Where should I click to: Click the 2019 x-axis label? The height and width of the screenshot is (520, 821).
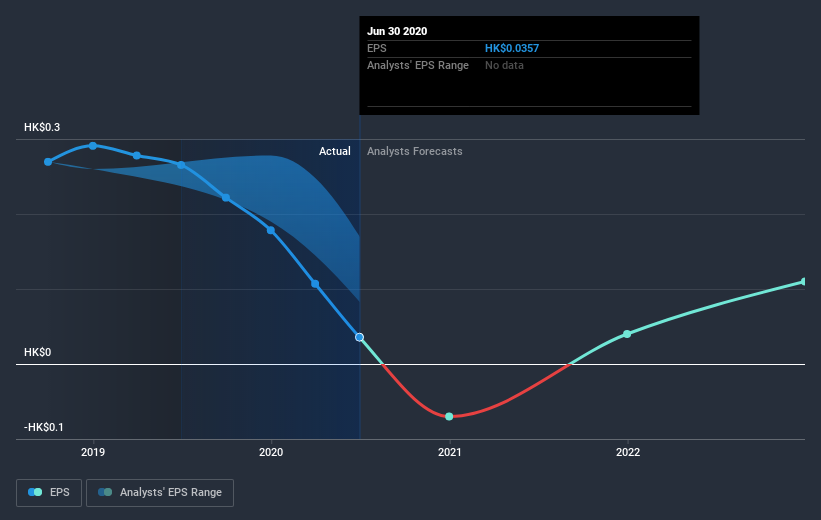[93, 452]
